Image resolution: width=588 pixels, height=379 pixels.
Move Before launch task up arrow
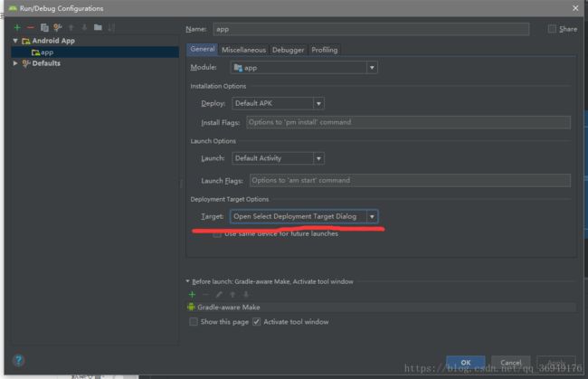point(232,295)
